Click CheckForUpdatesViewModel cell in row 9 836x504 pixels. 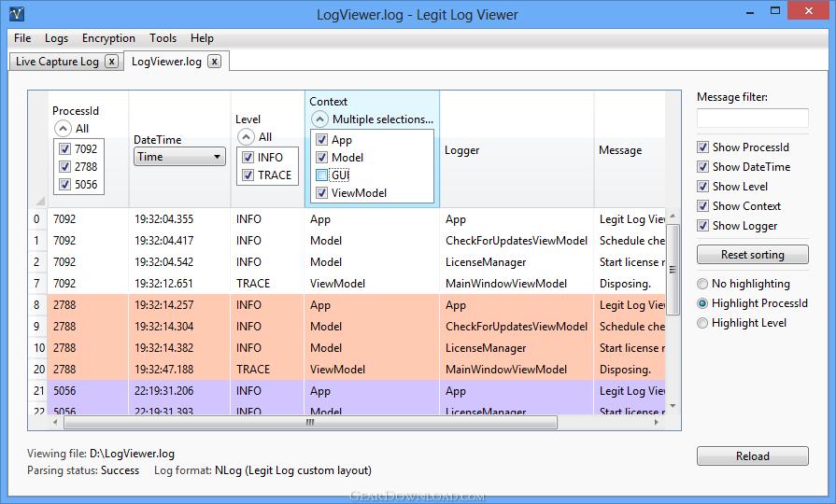tap(517, 327)
